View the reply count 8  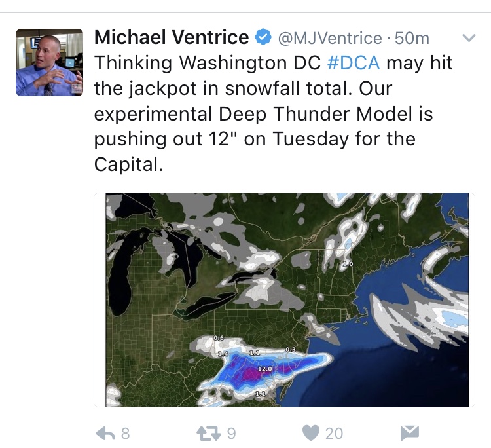pyautogui.click(x=125, y=434)
